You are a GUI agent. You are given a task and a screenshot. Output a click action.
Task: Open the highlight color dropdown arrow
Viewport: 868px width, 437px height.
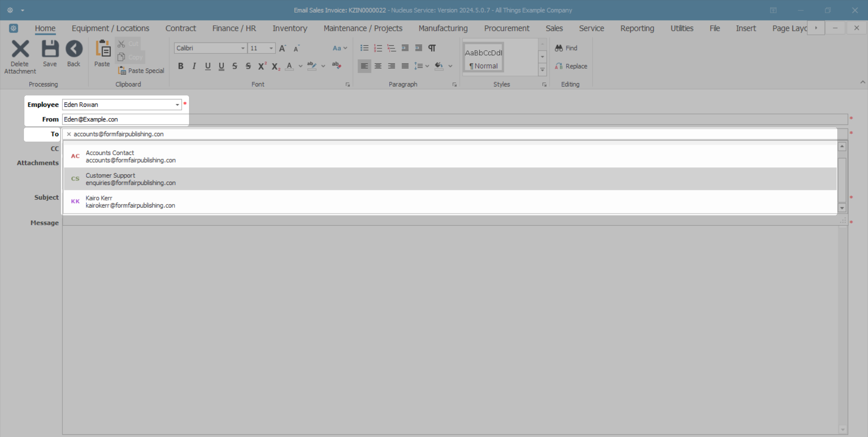[x=323, y=66]
